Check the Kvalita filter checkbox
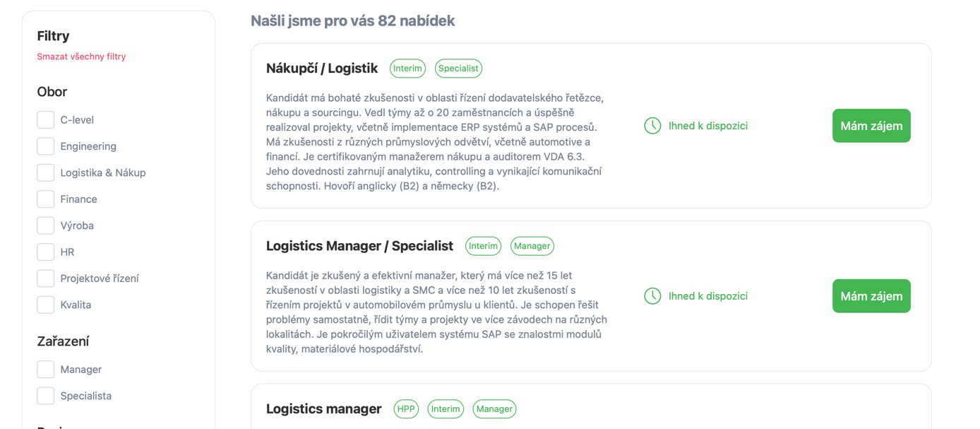Viewport: 980px width, 429px height. click(46, 305)
